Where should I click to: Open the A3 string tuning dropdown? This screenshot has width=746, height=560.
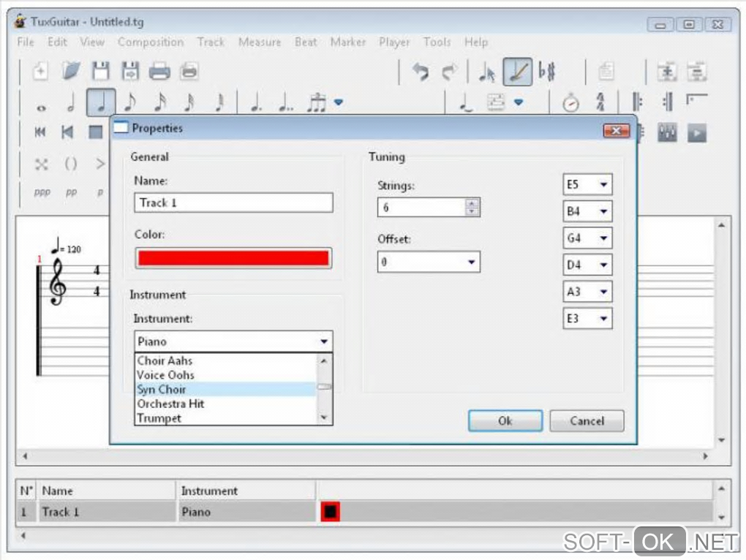point(587,292)
